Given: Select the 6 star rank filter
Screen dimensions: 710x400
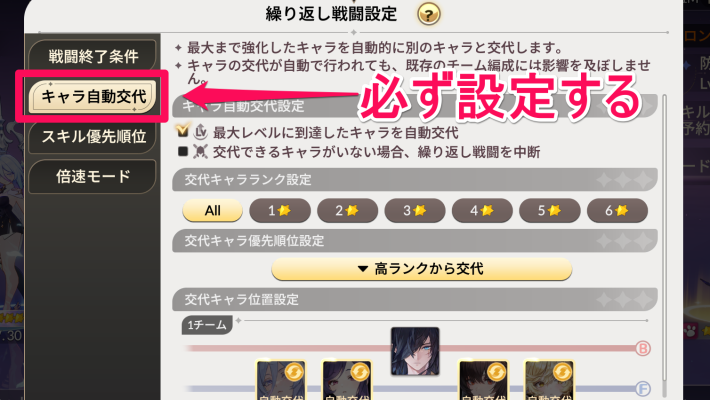Looking at the screenshot, I should (617, 211).
